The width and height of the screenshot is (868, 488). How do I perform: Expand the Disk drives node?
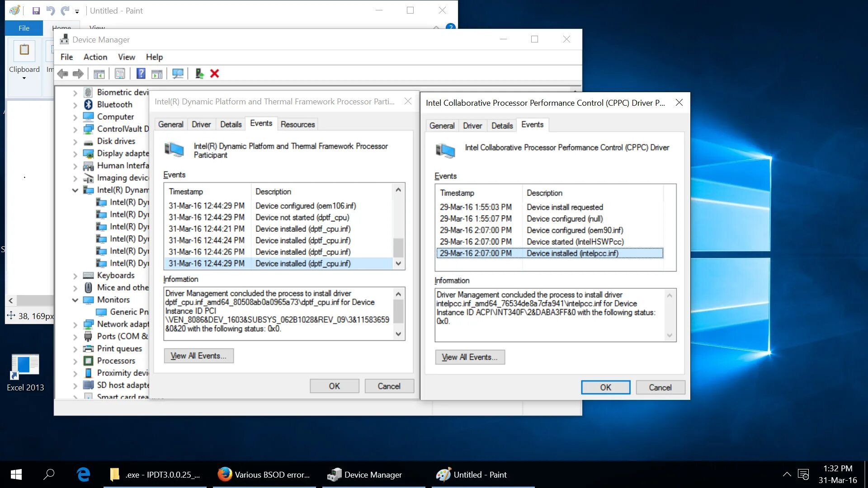(75, 141)
